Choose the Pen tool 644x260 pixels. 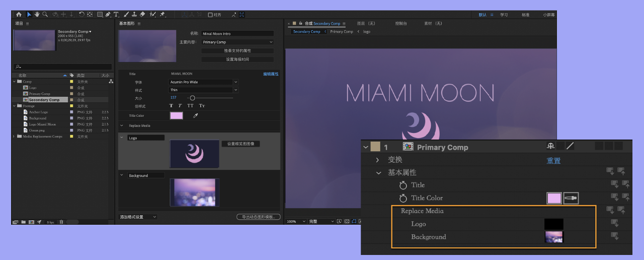[108, 15]
